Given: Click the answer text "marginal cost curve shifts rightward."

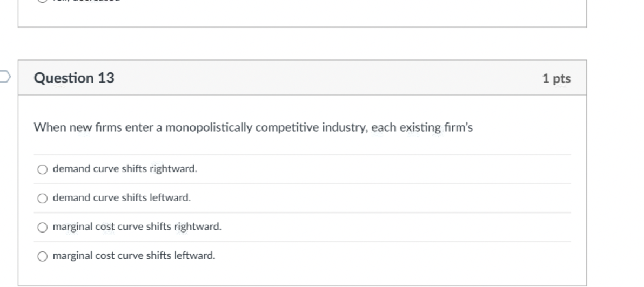Looking at the screenshot, I should pos(137,227).
